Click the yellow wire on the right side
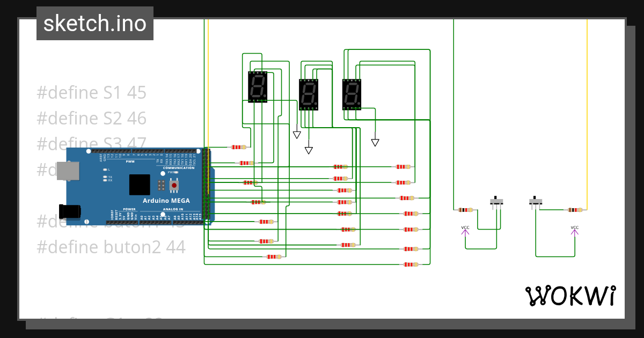The width and height of the screenshot is (644, 338). click(586, 107)
